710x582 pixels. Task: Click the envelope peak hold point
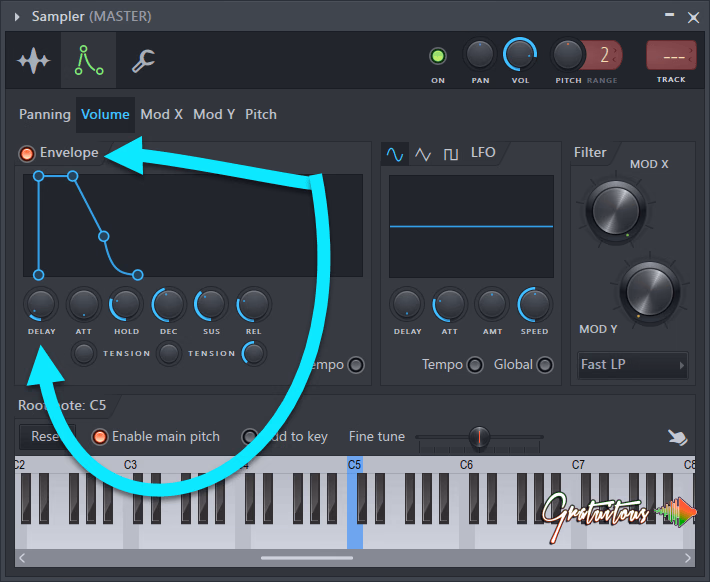[72, 176]
